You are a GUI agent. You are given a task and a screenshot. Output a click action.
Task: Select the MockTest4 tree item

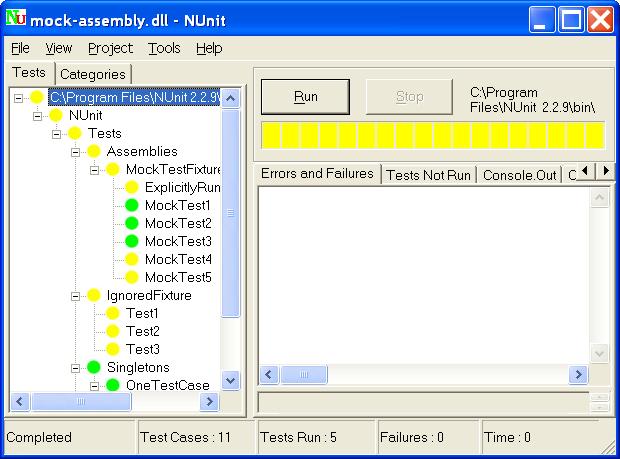pos(178,259)
